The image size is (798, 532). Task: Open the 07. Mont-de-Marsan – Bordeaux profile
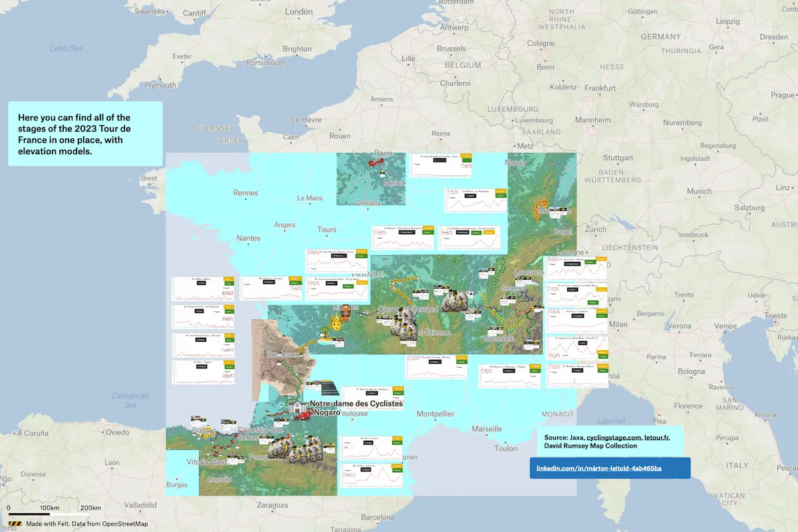coord(373,398)
